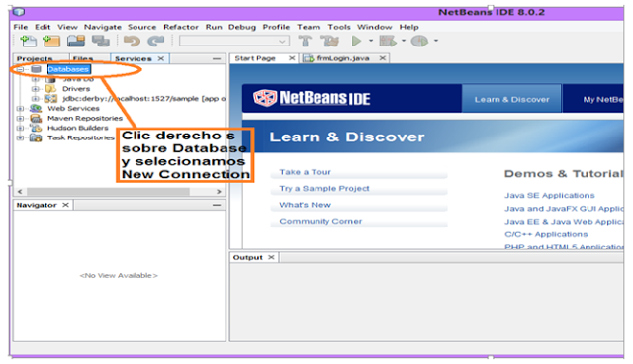Viewport: 633px width, 364px height.
Task: Click the New File toolbar icon
Action: coord(29,41)
